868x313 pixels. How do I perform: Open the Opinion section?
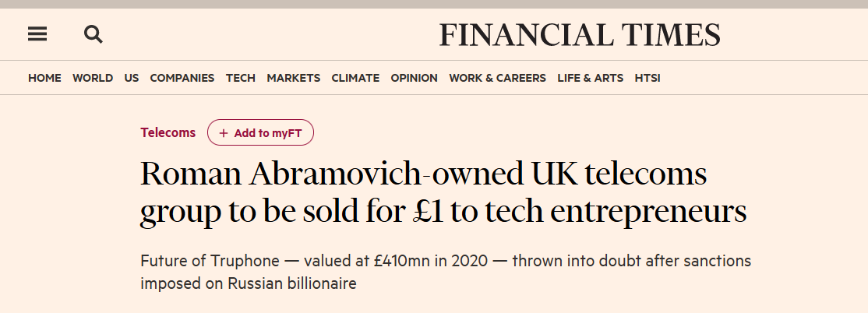pos(414,78)
